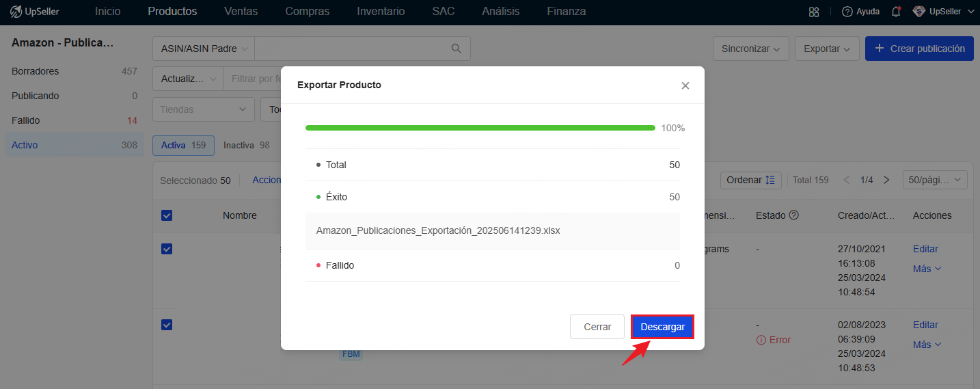Open the Inventario menu
Screen dimensions: 980x389
point(381,12)
